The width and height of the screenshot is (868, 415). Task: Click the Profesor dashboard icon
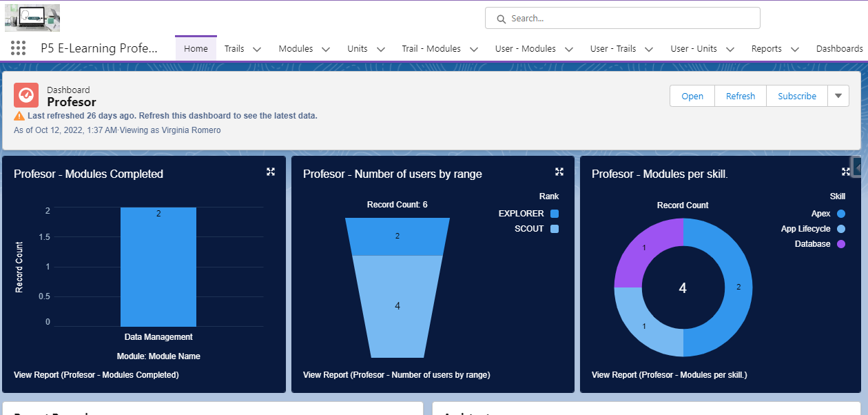coord(25,95)
